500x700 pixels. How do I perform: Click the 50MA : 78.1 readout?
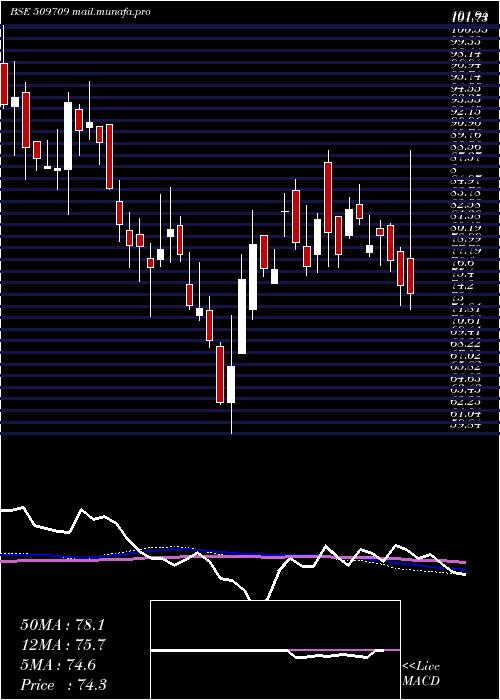click(x=62, y=625)
